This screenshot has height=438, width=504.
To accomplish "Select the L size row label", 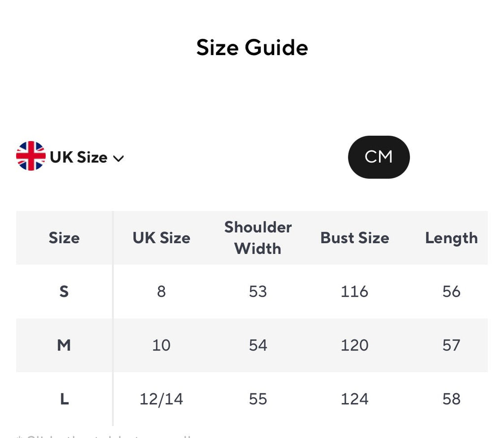I will (64, 399).
